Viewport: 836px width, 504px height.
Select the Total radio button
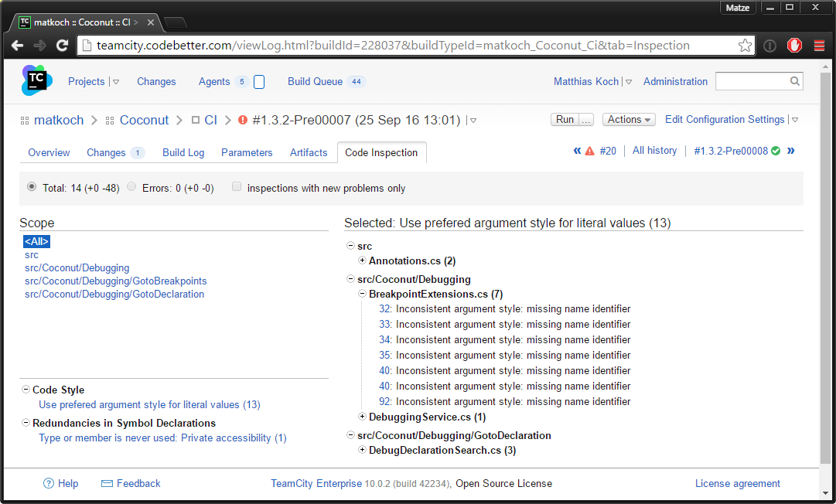[x=32, y=187]
